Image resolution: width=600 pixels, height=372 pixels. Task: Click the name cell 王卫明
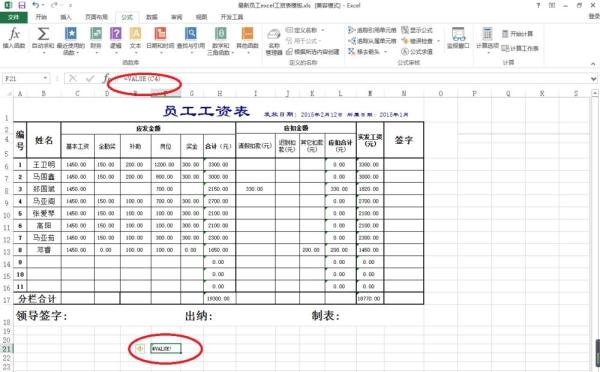click(x=44, y=165)
